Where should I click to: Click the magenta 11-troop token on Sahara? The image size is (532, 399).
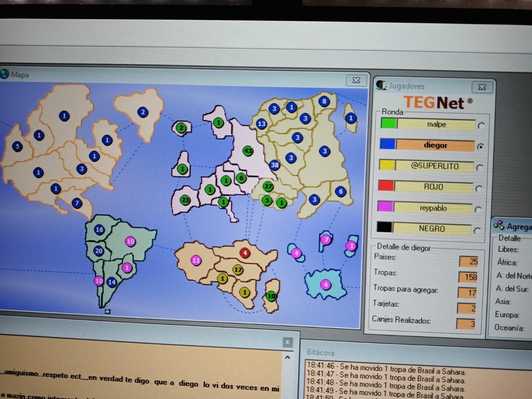(x=196, y=260)
